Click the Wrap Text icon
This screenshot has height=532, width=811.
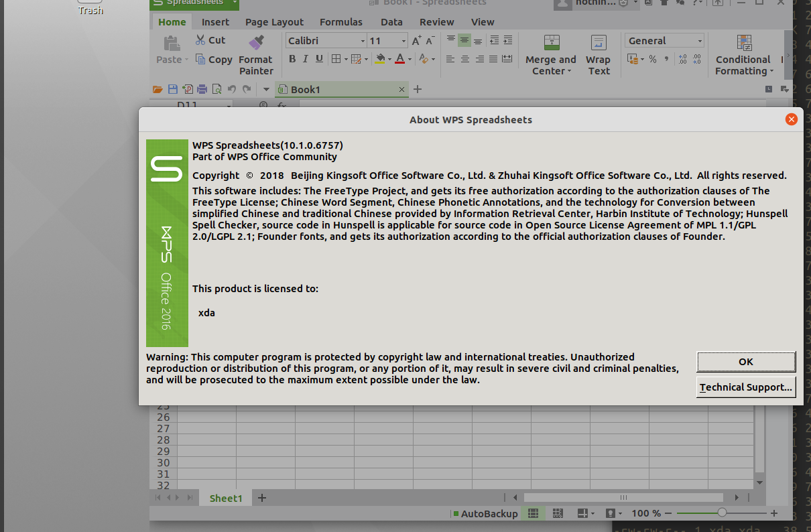pyautogui.click(x=598, y=43)
